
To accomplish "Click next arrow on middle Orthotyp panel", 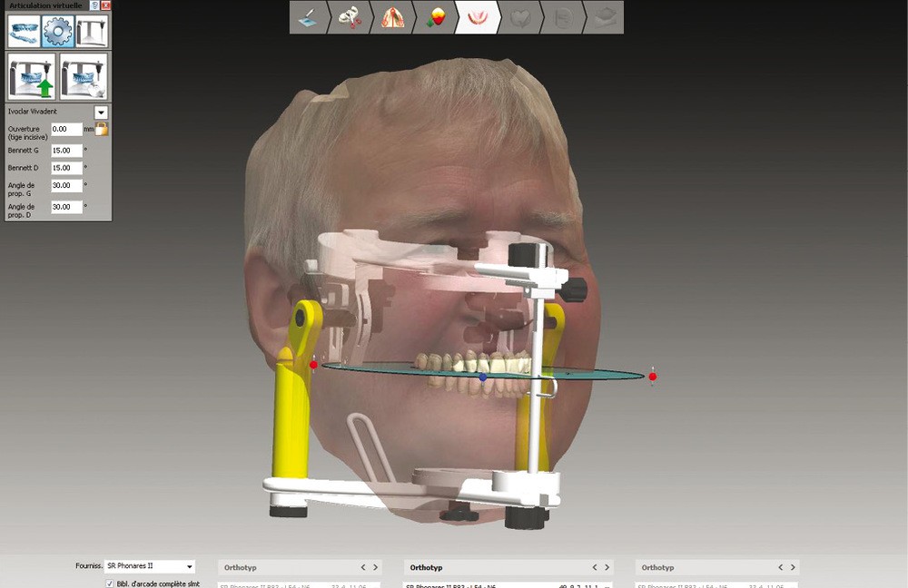I will click(607, 567).
